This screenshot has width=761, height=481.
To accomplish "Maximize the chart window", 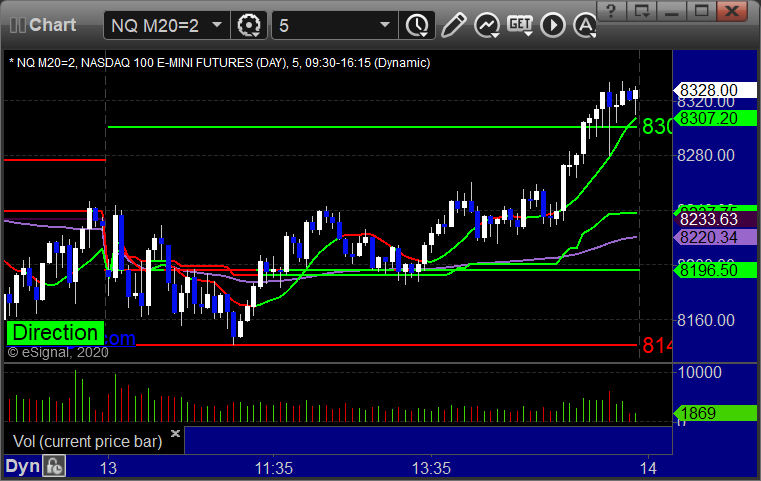I will pos(701,11).
